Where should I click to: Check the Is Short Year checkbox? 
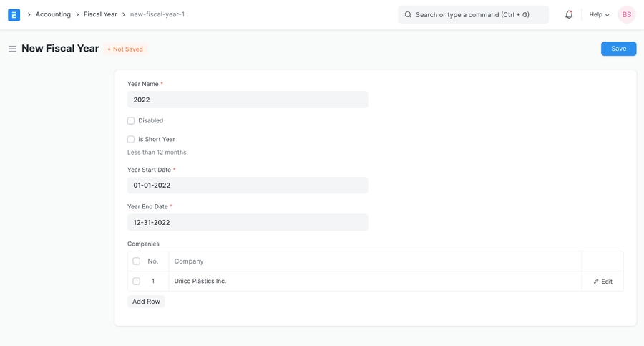(x=131, y=140)
